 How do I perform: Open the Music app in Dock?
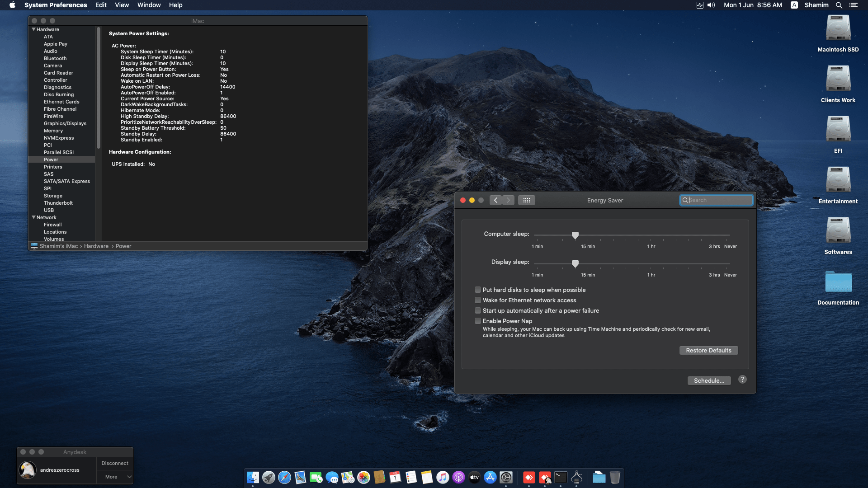click(443, 477)
